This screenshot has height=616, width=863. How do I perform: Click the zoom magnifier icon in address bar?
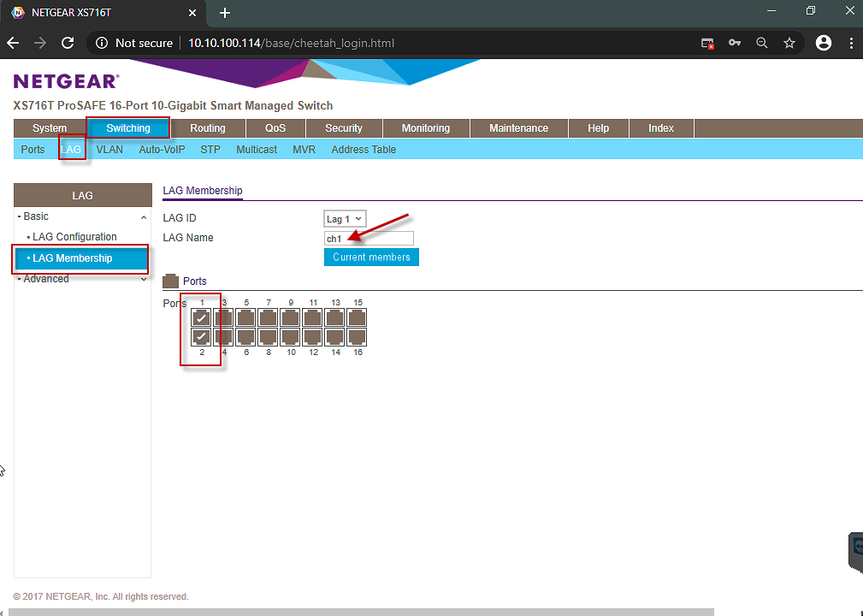(x=762, y=43)
